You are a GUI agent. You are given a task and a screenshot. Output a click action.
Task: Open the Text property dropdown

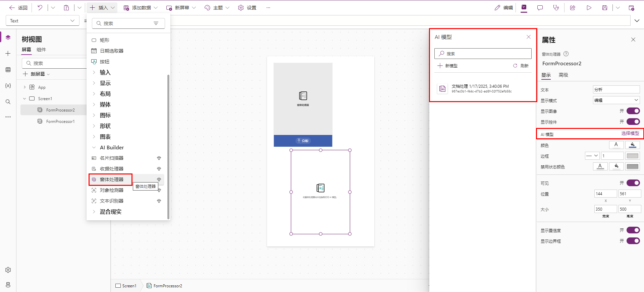coord(43,21)
